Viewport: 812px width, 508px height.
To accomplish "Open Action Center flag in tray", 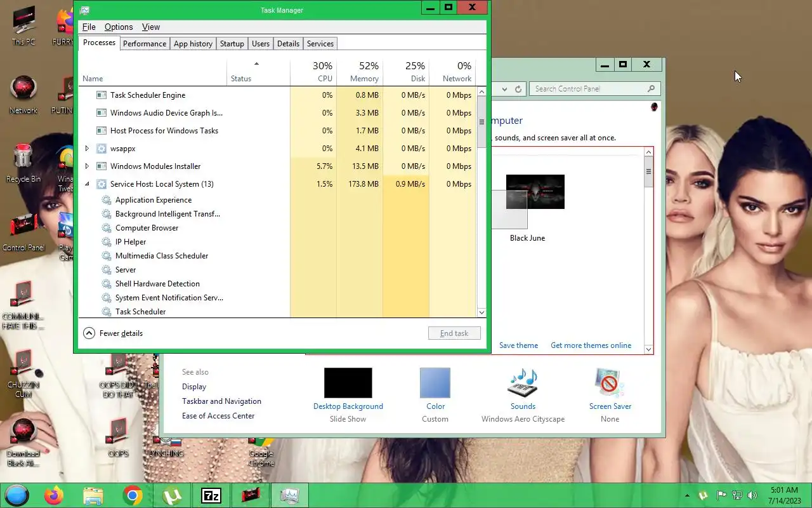I will coord(721,495).
